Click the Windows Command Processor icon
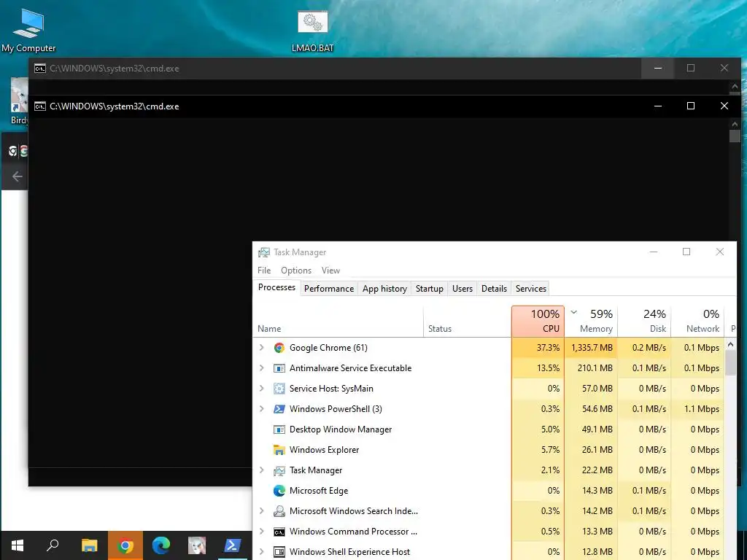The width and height of the screenshot is (747, 560). [279, 532]
